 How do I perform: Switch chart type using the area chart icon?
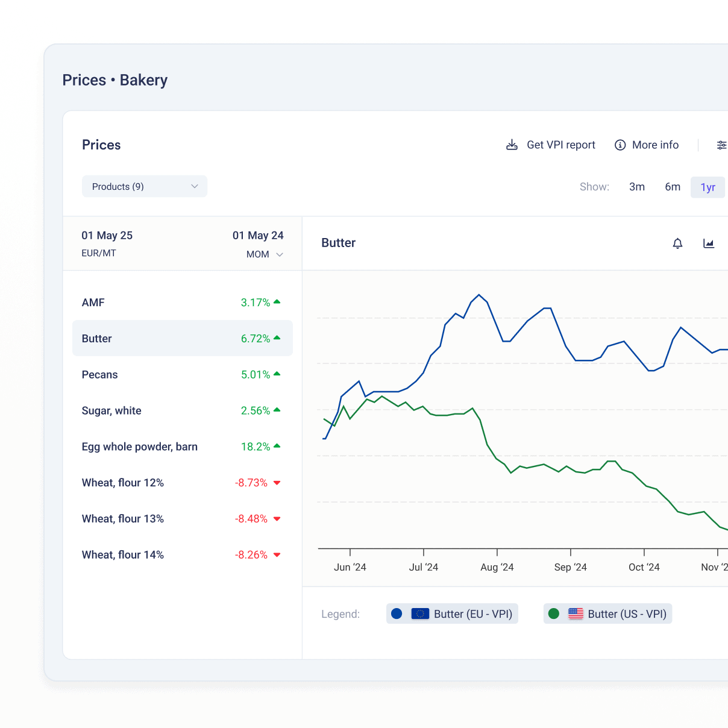point(709,243)
